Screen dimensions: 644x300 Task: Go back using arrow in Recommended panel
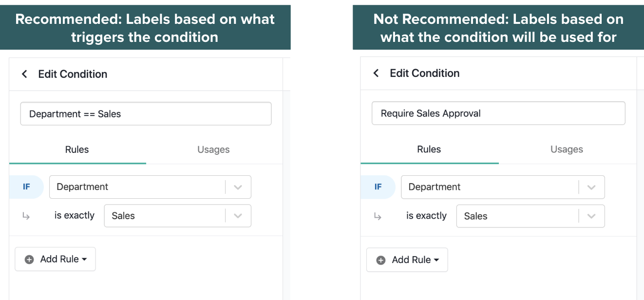(x=24, y=74)
